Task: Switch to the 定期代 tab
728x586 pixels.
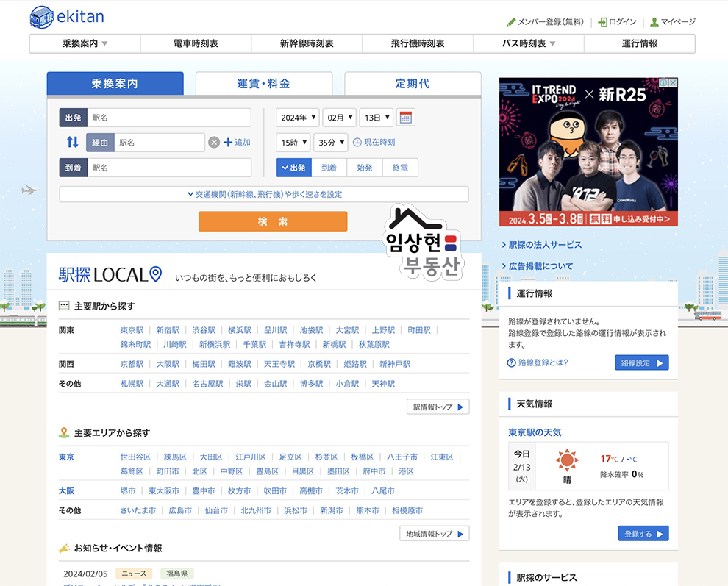Action: point(413,84)
